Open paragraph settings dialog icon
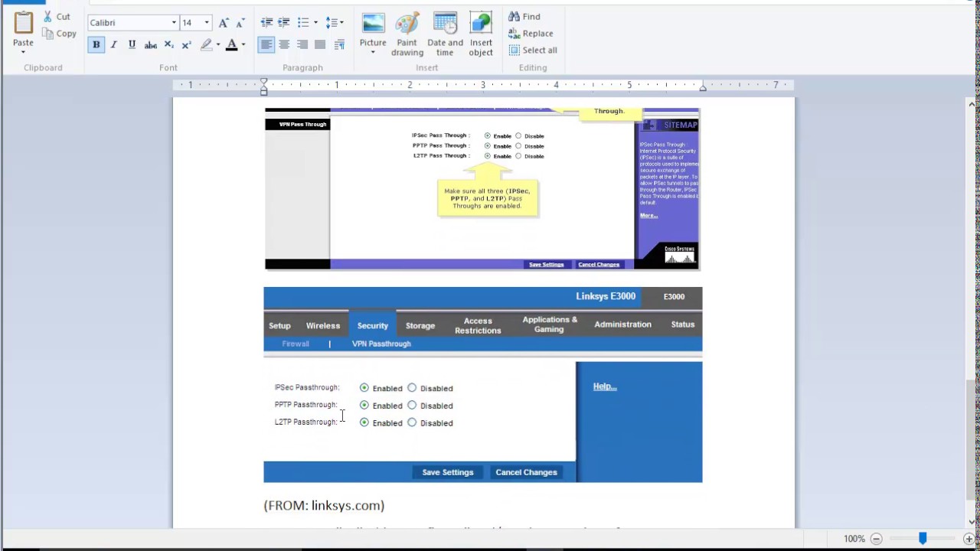Image resolution: width=980 pixels, height=551 pixels. pos(339,45)
